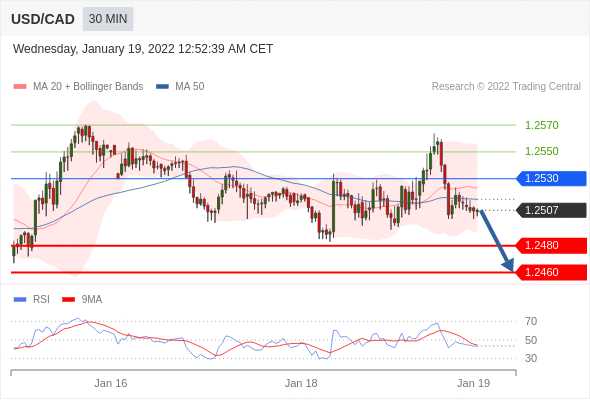Click the Jan 18 date axis label
The image size is (590, 400).
click(x=301, y=383)
